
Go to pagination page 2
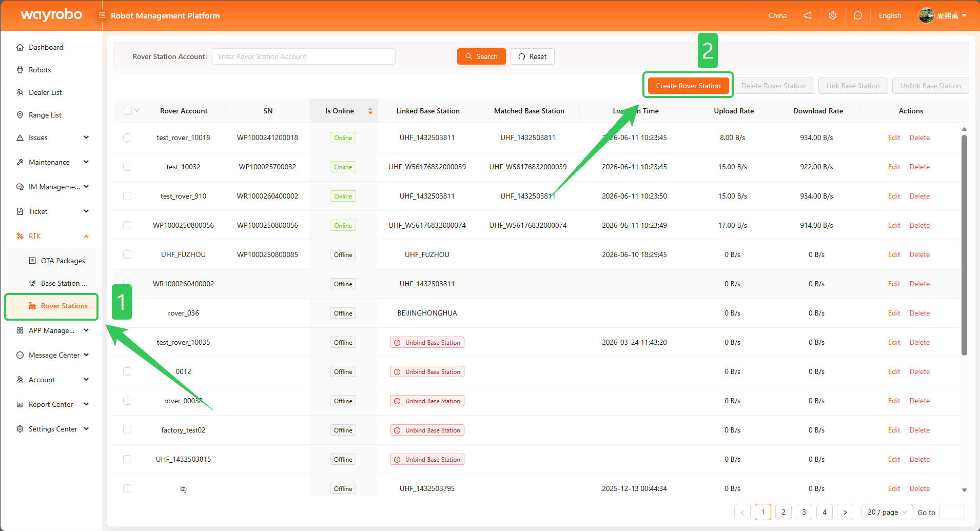point(783,512)
